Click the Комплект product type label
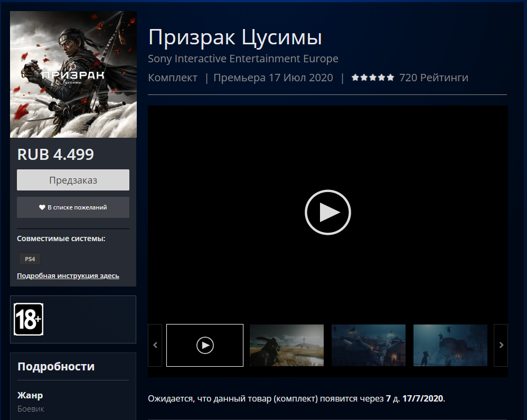Image resolution: width=527 pixels, height=420 pixels. click(x=173, y=78)
